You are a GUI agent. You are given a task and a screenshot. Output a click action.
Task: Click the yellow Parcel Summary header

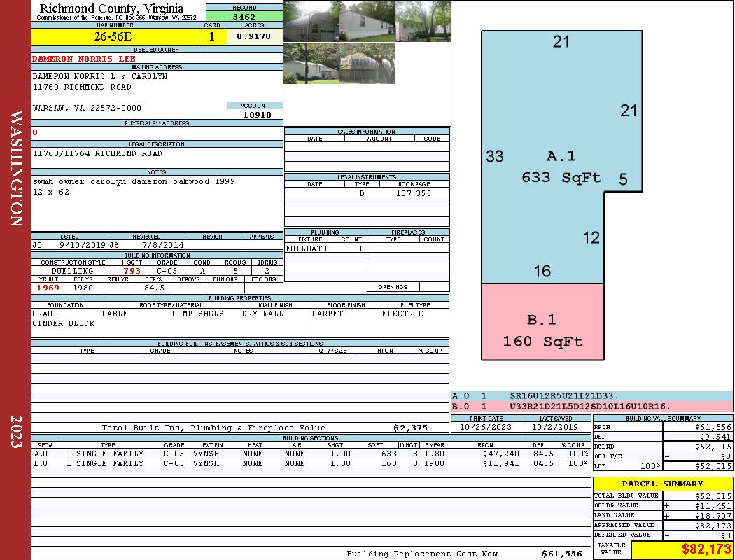tap(662, 484)
